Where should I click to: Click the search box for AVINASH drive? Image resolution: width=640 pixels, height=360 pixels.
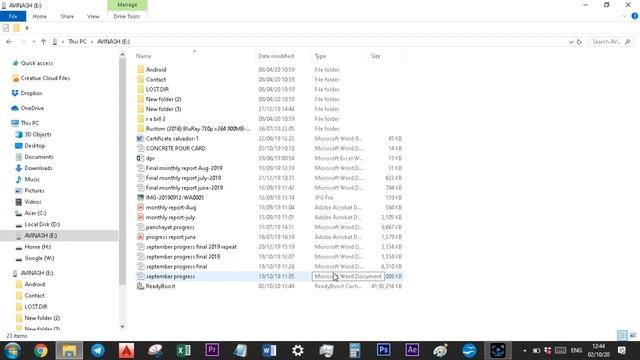point(611,42)
